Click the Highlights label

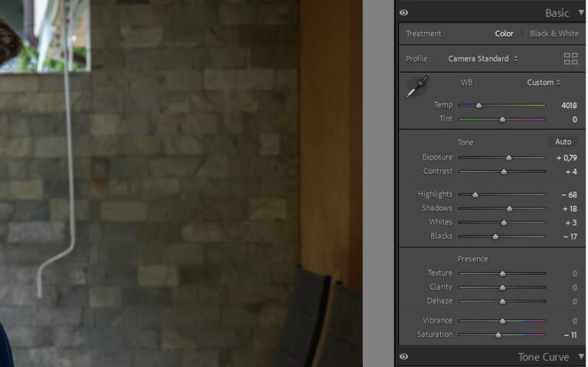pyautogui.click(x=435, y=195)
